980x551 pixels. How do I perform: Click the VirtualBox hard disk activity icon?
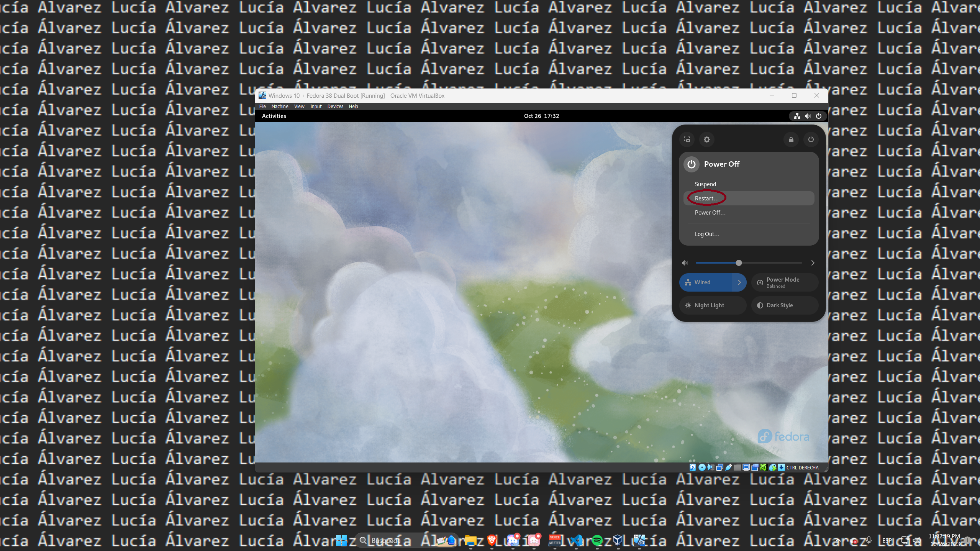693,467
